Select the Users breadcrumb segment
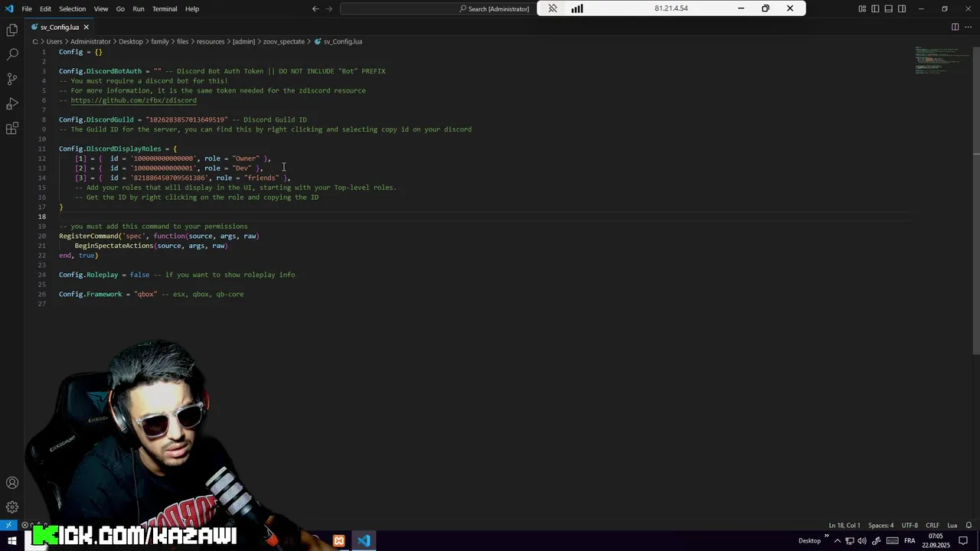 (54, 41)
